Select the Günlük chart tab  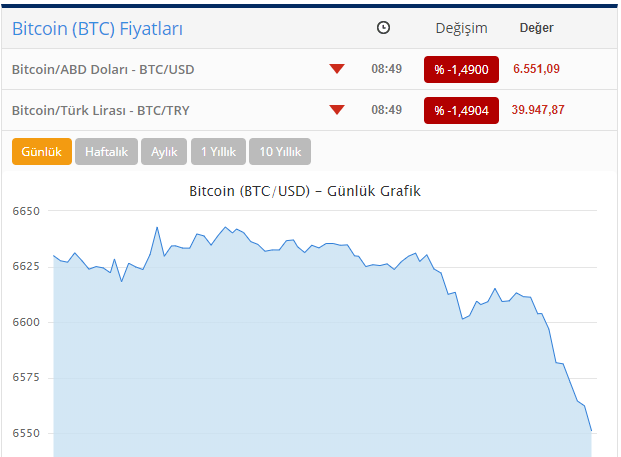(42, 151)
